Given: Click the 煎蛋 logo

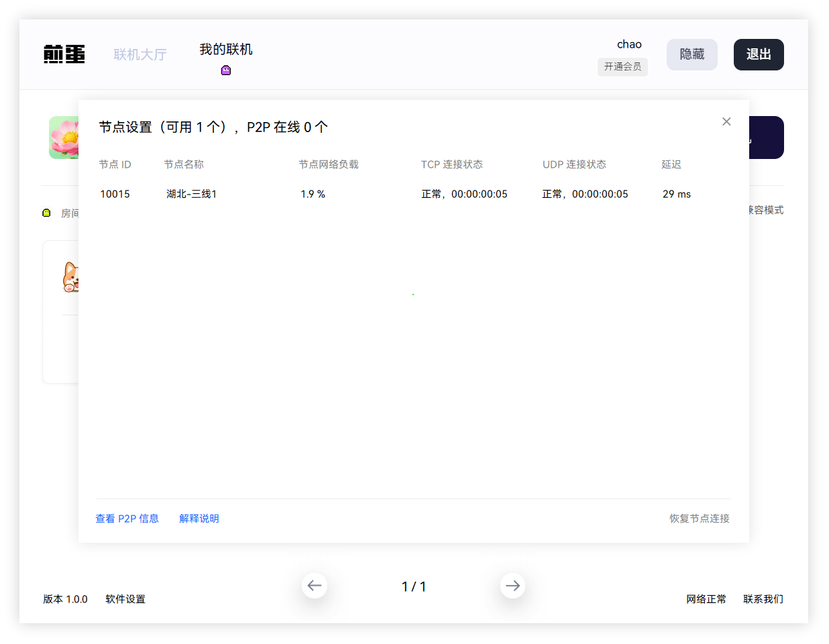Looking at the screenshot, I should (64, 54).
